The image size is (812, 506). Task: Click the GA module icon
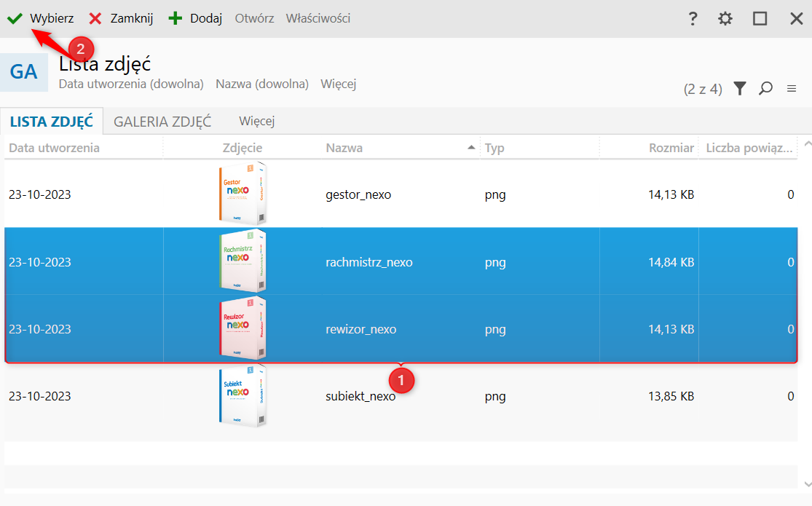[x=24, y=72]
